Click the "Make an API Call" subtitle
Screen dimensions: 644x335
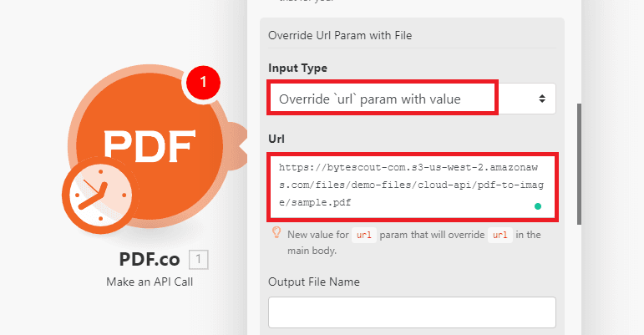pos(150,282)
